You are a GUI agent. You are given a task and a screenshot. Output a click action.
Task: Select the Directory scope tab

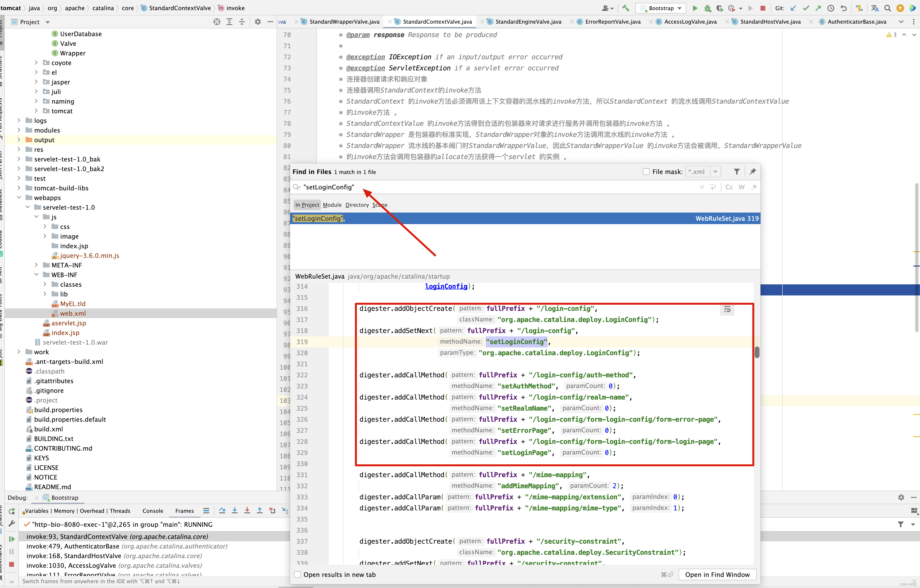coord(357,205)
